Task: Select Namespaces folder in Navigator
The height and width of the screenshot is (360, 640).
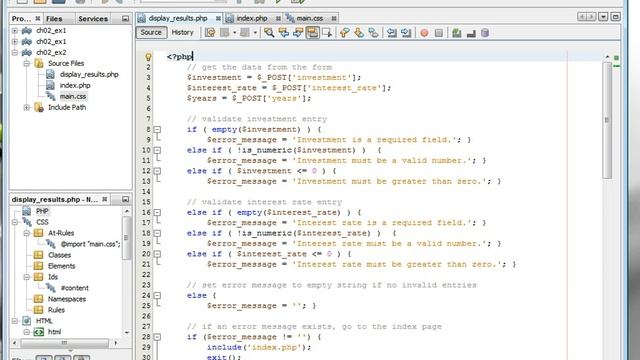Action: (67, 299)
